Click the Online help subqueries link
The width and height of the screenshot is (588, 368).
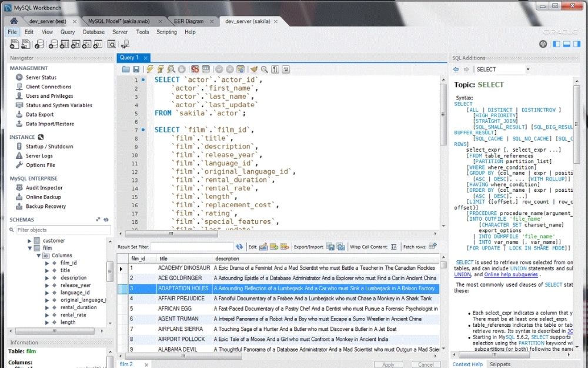tap(510, 274)
